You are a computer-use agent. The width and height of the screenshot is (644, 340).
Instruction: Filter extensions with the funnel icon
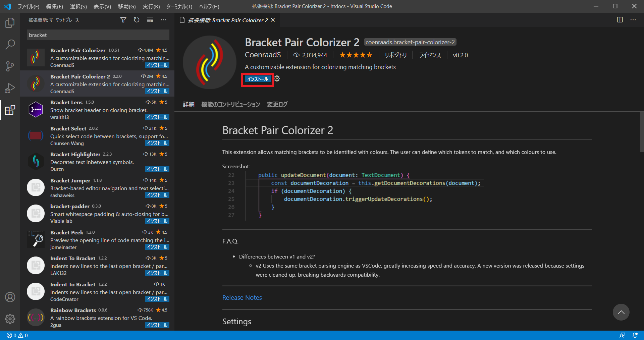(123, 20)
